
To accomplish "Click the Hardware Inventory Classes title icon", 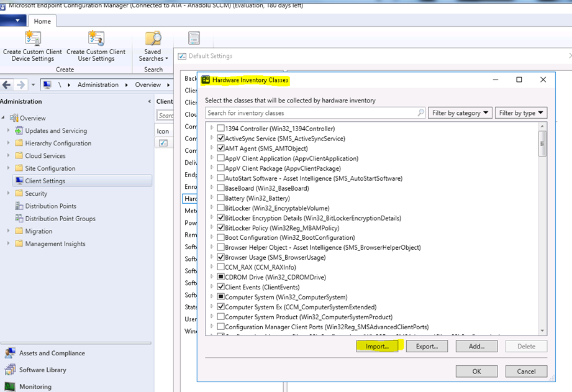I will 206,80.
